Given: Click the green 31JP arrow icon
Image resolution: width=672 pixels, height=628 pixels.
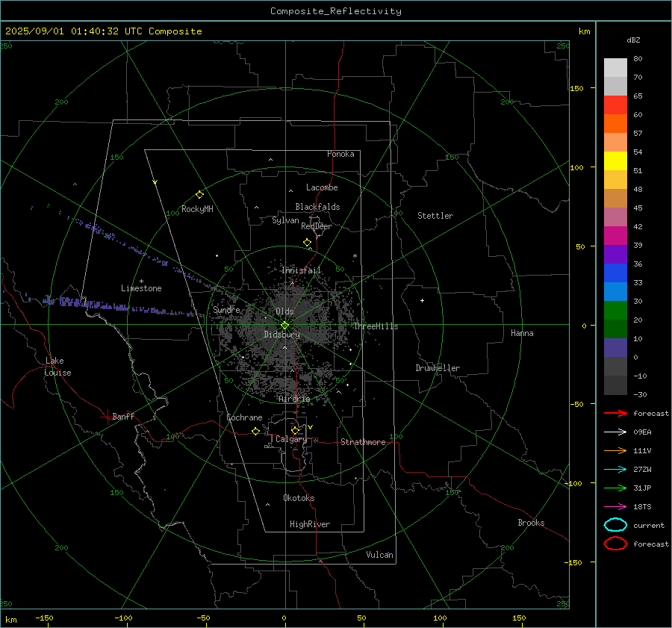Looking at the screenshot, I should point(615,488).
